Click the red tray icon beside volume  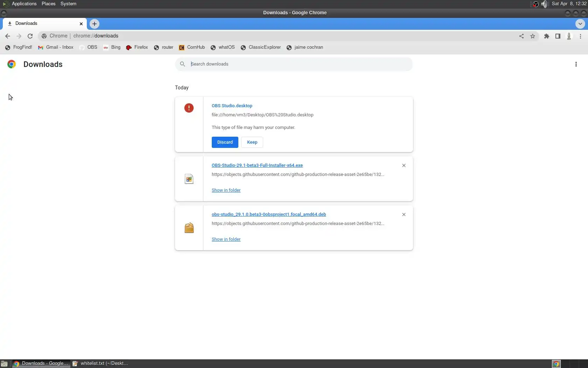coord(535,4)
